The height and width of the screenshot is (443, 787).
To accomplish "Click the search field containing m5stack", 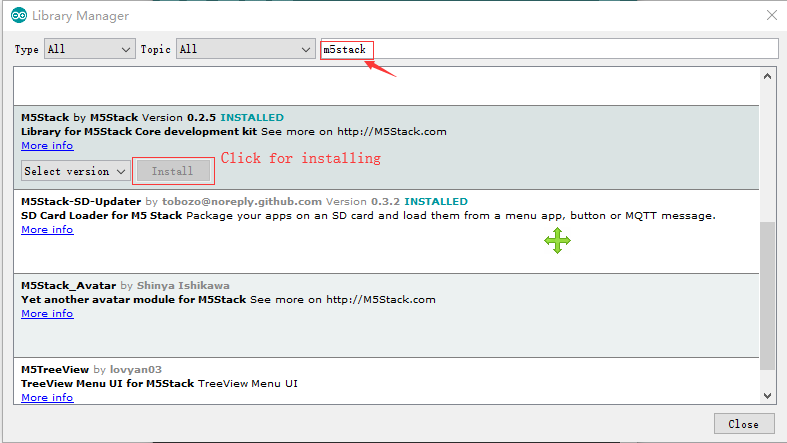I will tap(549, 49).
